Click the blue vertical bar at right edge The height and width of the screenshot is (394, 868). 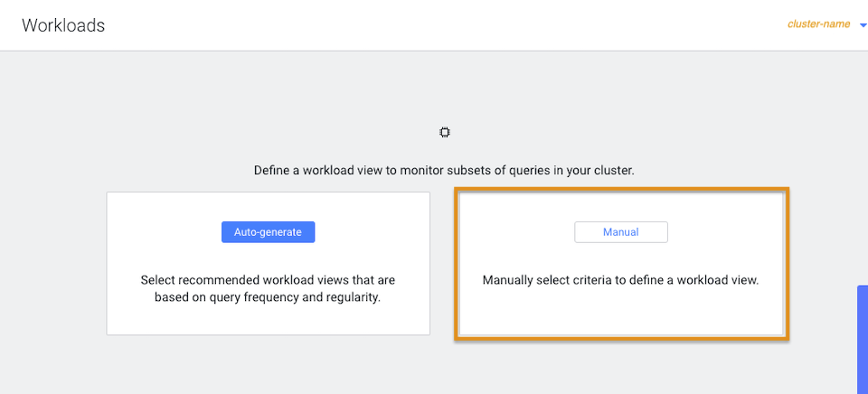coord(862,339)
